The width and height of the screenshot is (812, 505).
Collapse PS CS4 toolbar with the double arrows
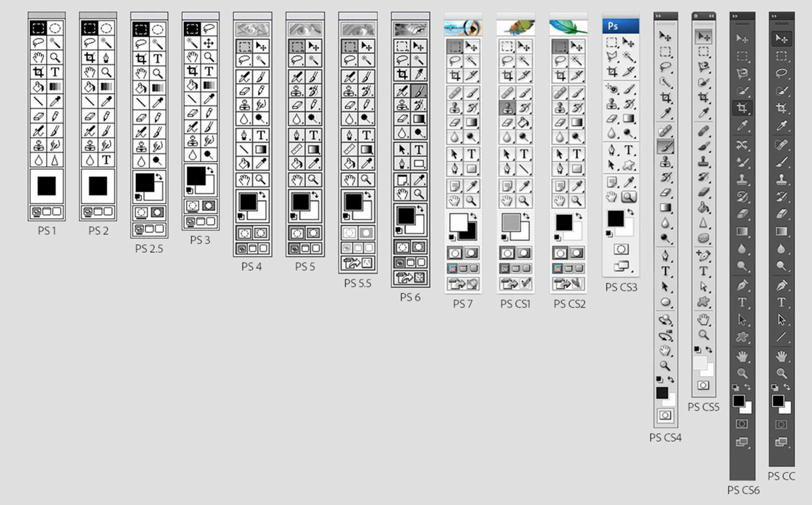tap(658, 15)
